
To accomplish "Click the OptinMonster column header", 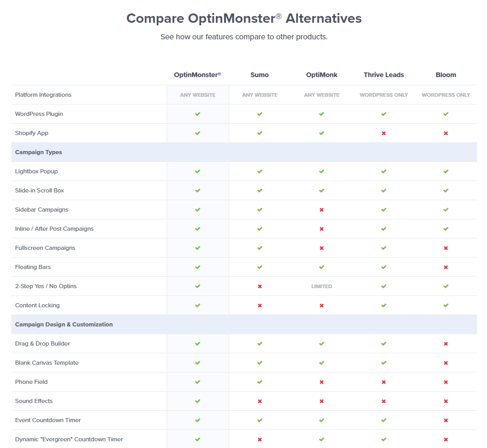I will (198, 75).
